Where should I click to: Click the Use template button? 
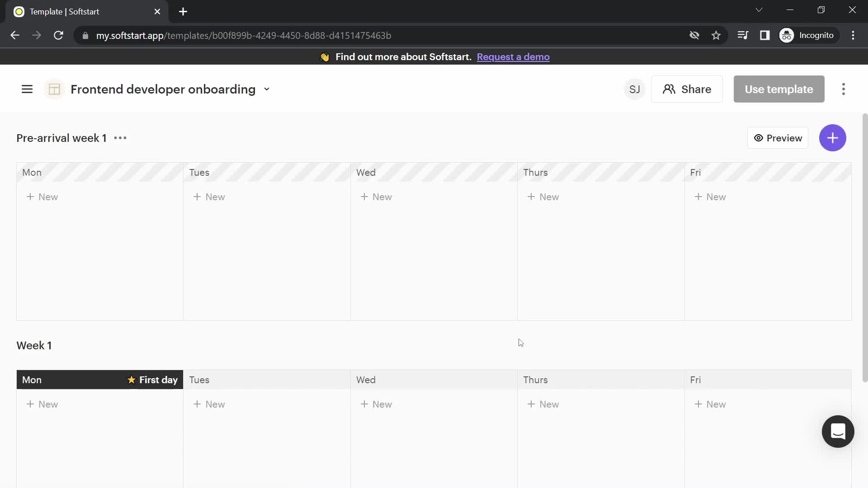click(779, 89)
